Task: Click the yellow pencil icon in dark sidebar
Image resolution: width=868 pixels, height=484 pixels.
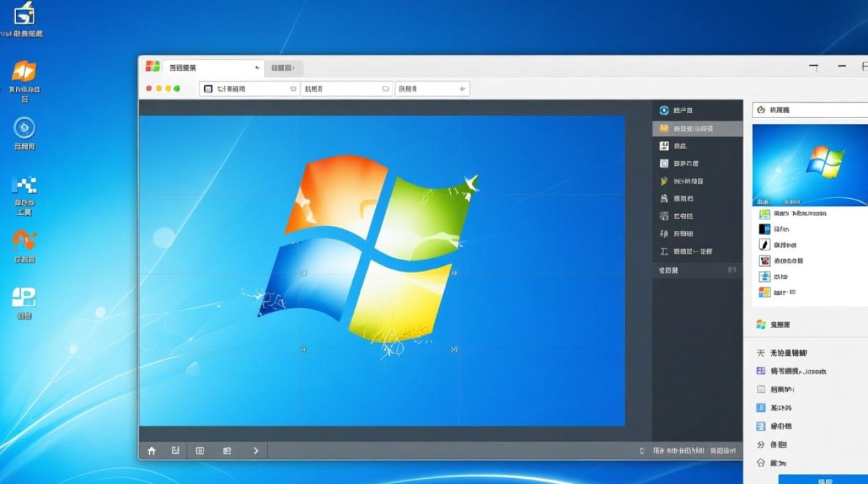Action: coord(663,181)
